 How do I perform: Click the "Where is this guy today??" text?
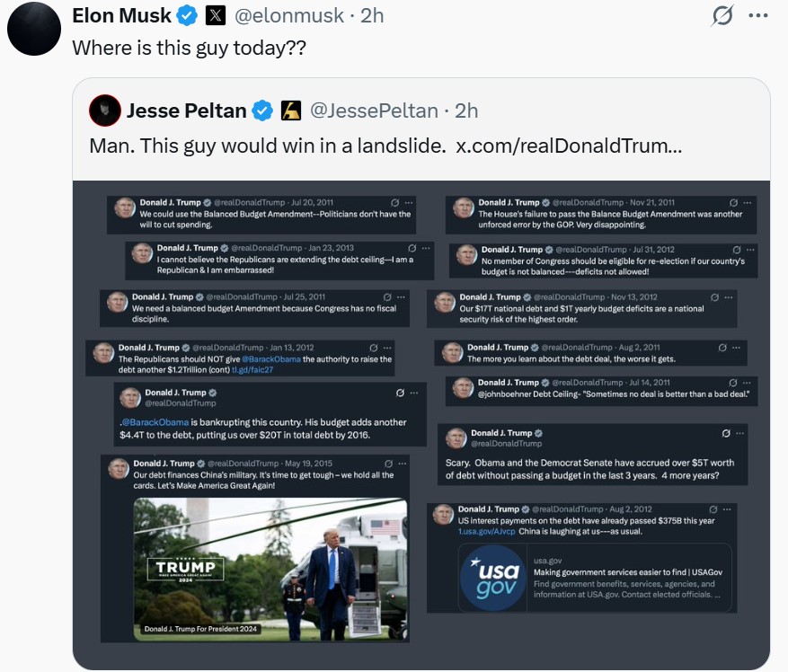189,49
